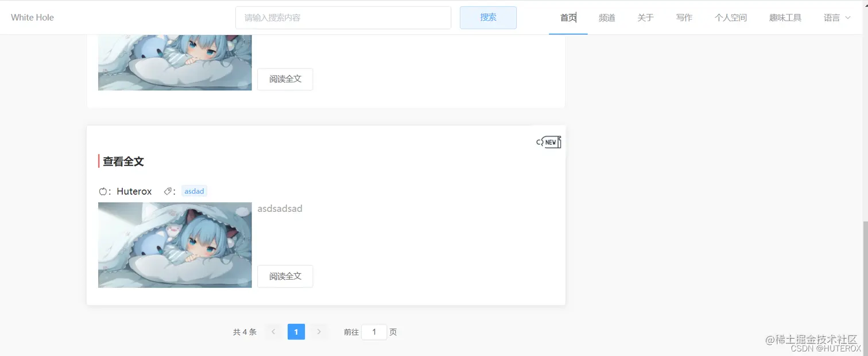
Task: Click the search input box at the top
Action: pyautogui.click(x=343, y=17)
